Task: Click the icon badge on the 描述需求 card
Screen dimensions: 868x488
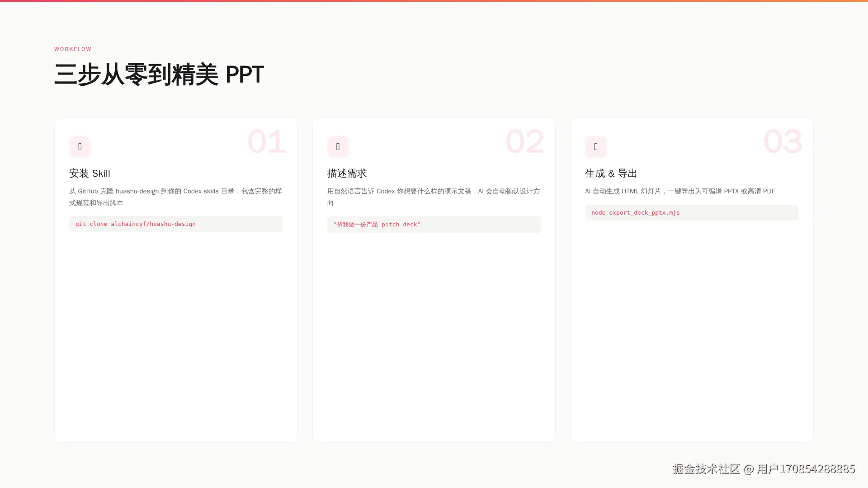Action: (338, 147)
